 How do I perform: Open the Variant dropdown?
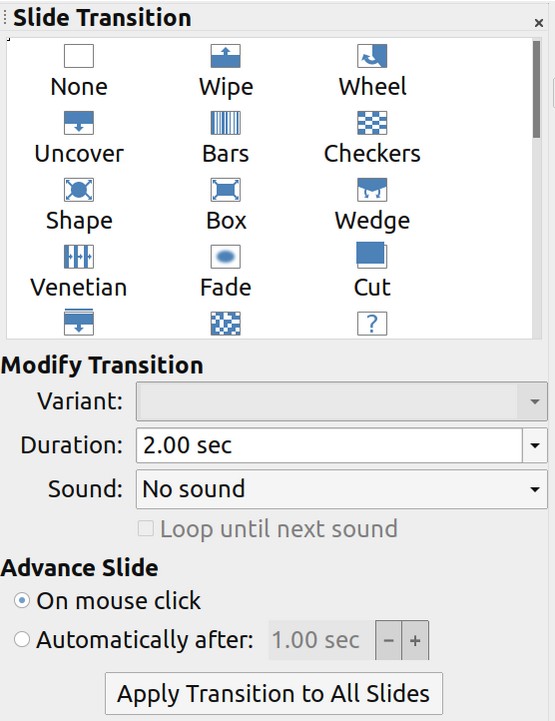(x=342, y=401)
